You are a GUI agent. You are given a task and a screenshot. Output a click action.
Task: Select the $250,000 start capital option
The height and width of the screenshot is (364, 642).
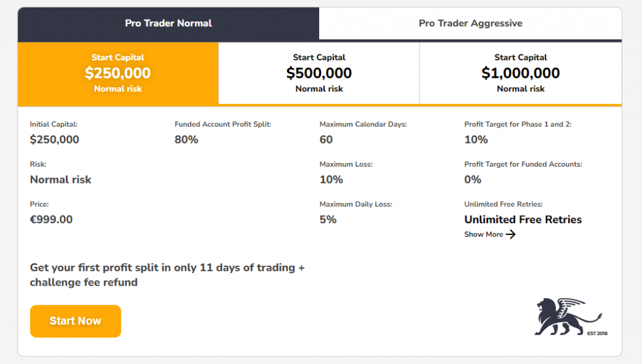point(118,73)
